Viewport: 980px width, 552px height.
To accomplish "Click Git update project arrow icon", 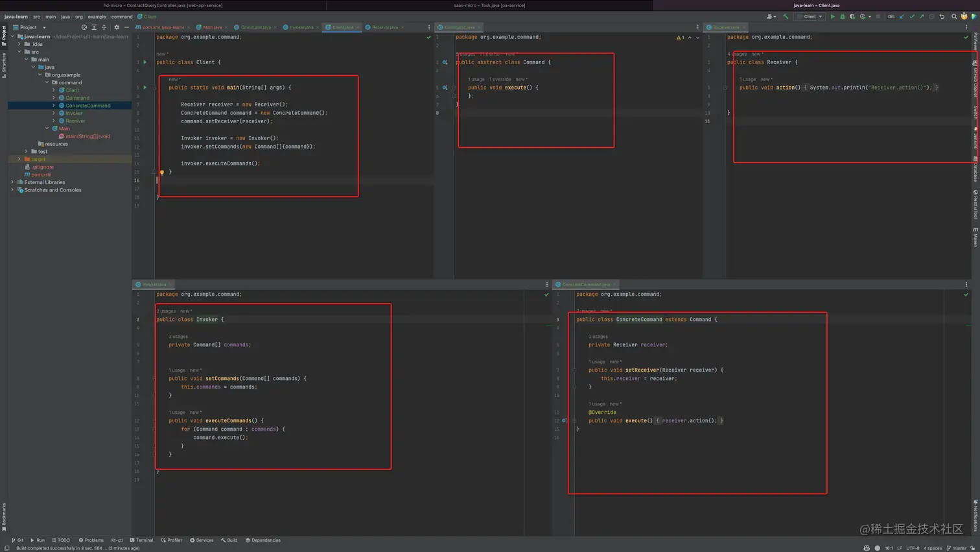I will (x=902, y=17).
